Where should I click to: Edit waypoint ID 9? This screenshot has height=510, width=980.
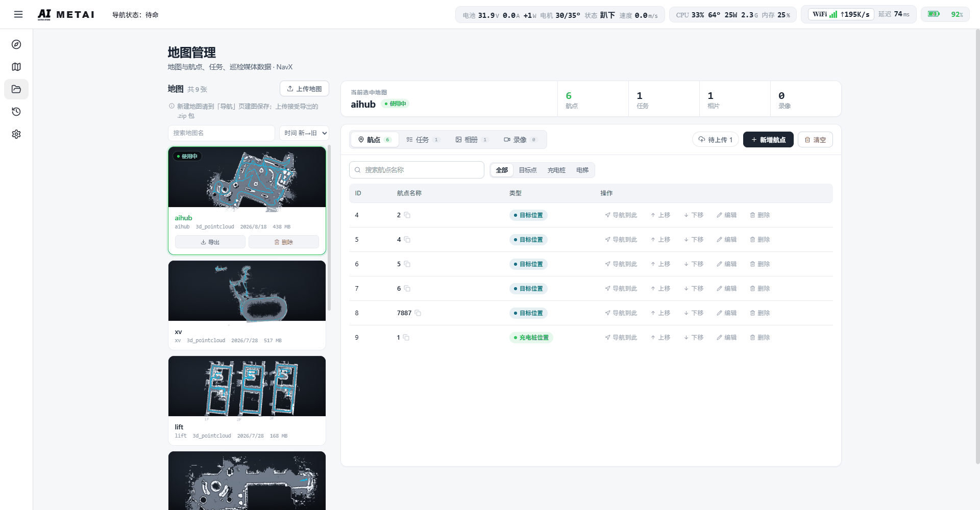[727, 338]
